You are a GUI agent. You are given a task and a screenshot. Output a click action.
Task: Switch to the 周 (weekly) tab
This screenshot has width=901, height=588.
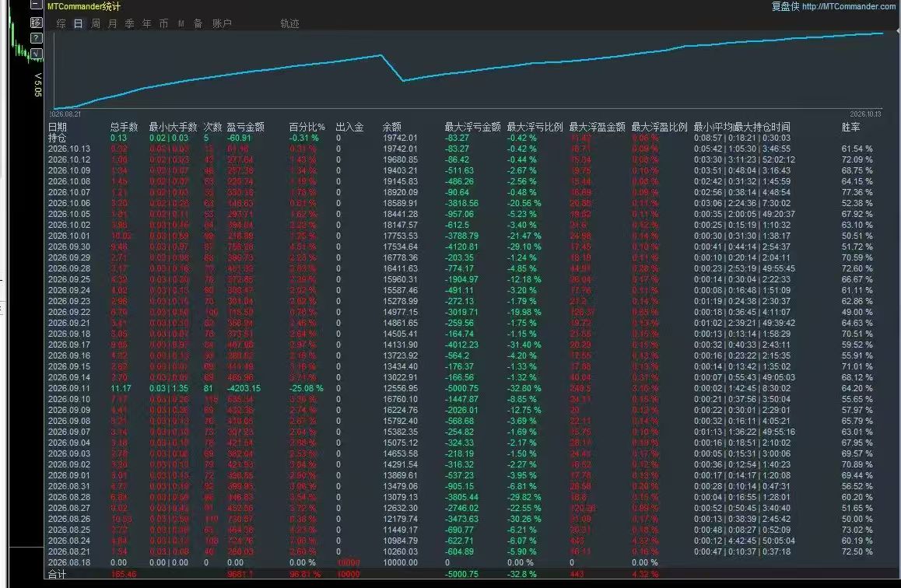pyautogui.click(x=96, y=23)
